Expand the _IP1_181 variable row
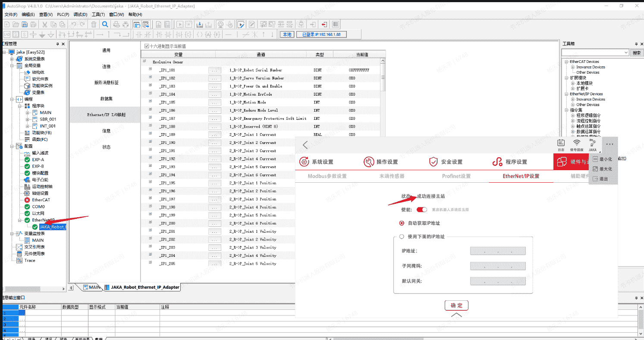The width and height of the screenshot is (644, 340). click(151, 70)
